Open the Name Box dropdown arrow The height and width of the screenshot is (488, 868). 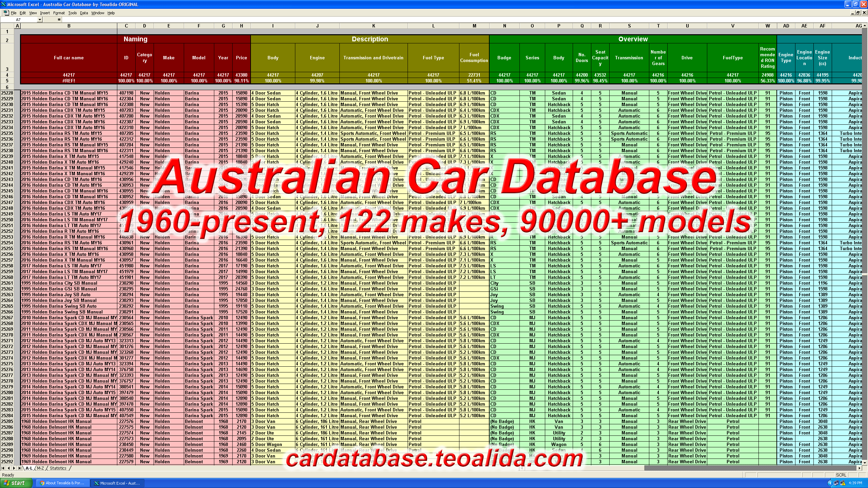click(x=40, y=20)
